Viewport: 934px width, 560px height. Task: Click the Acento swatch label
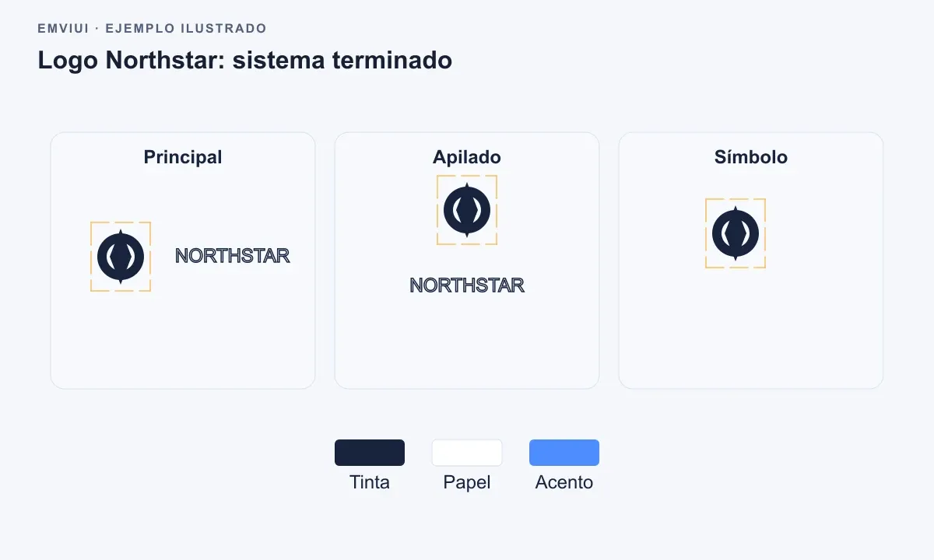[x=564, y=482]
